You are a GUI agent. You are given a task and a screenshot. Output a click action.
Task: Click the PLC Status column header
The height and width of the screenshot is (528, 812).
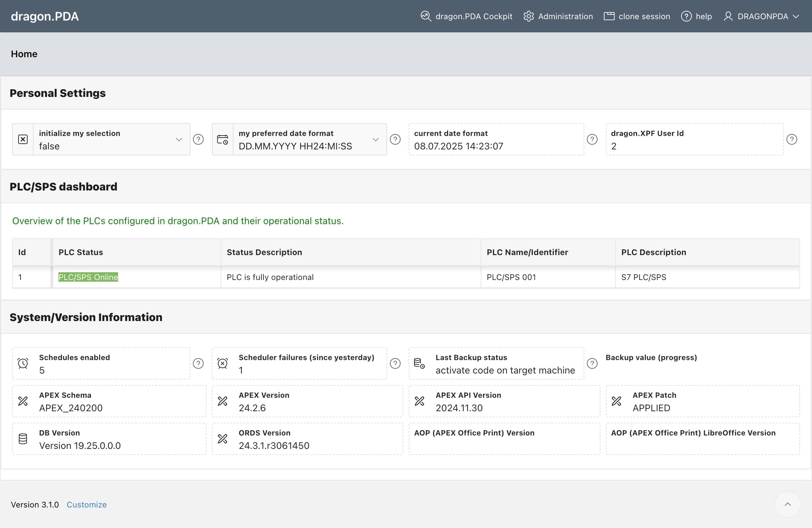tap(81, 252)
